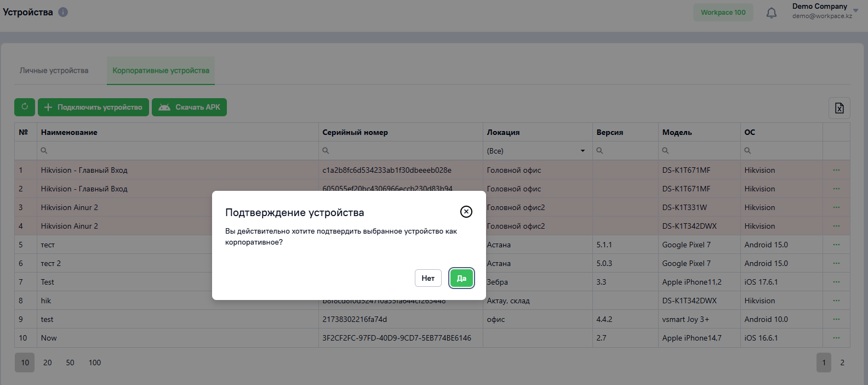Decline with the Нет button
Viewport: 868px width, 385px height.
(428, 278)
